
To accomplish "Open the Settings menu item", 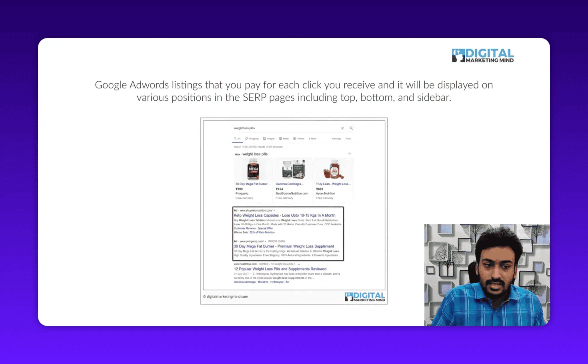I will [336, 138].
